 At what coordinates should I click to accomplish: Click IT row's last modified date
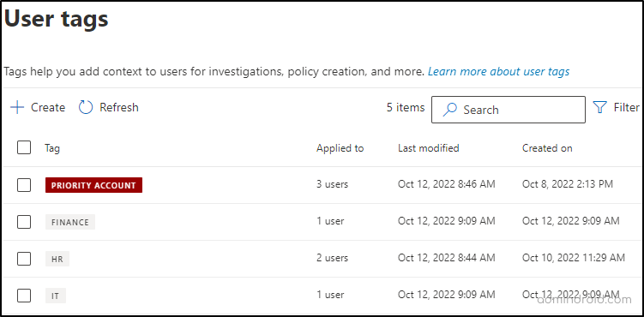(x=447, y=295)
